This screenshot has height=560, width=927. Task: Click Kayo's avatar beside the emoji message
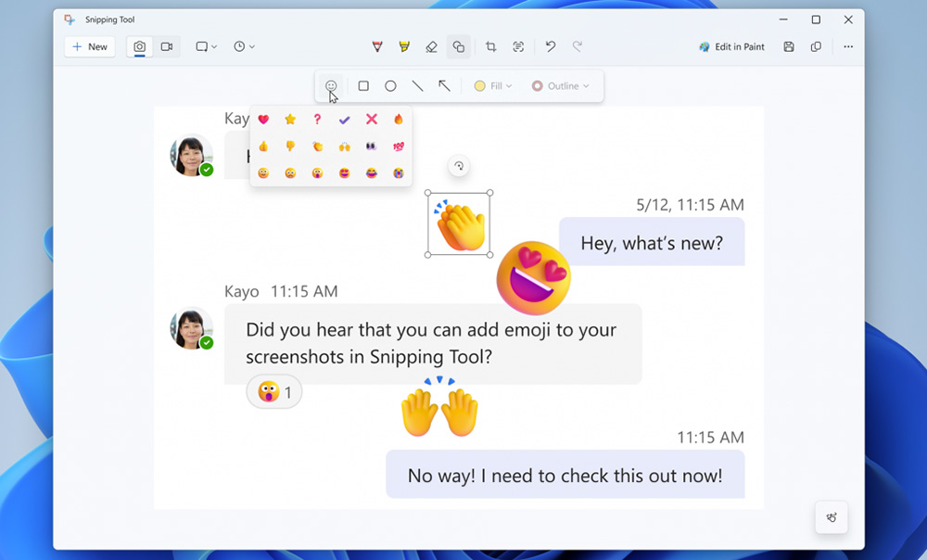point(192,329)
